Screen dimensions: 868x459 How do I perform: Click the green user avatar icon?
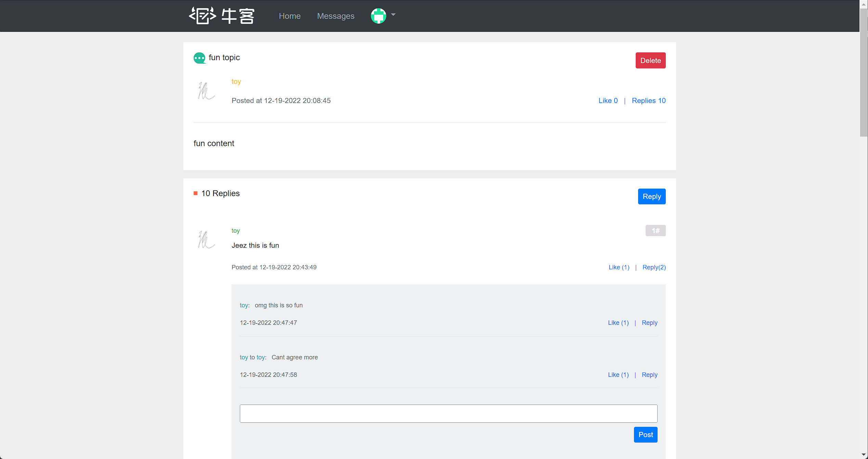(378, 16)
